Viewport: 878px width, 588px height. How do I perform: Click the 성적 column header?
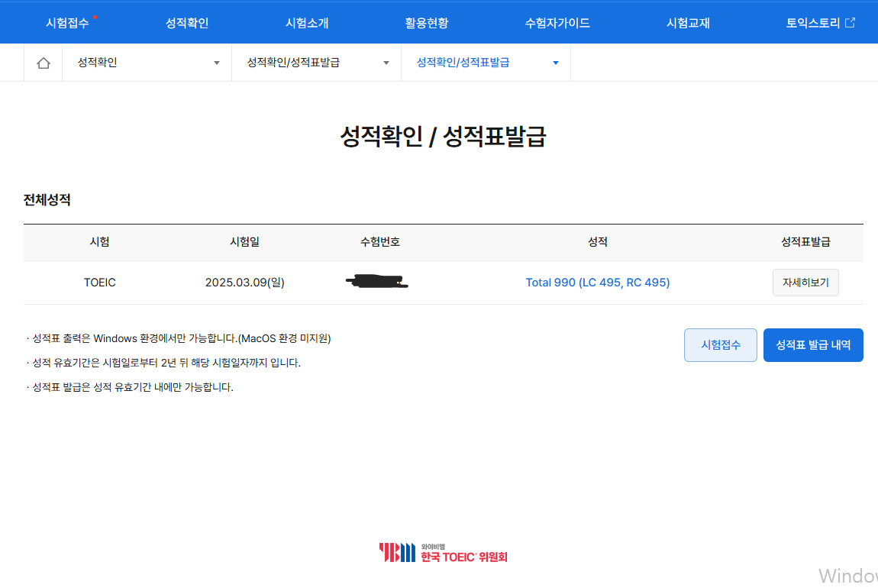[598, 242]
